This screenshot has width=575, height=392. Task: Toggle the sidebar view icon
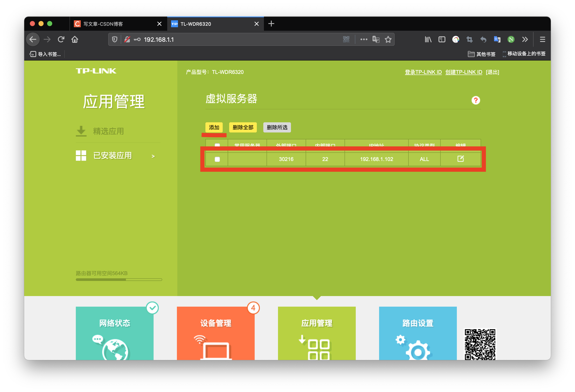tap(442, 39)
